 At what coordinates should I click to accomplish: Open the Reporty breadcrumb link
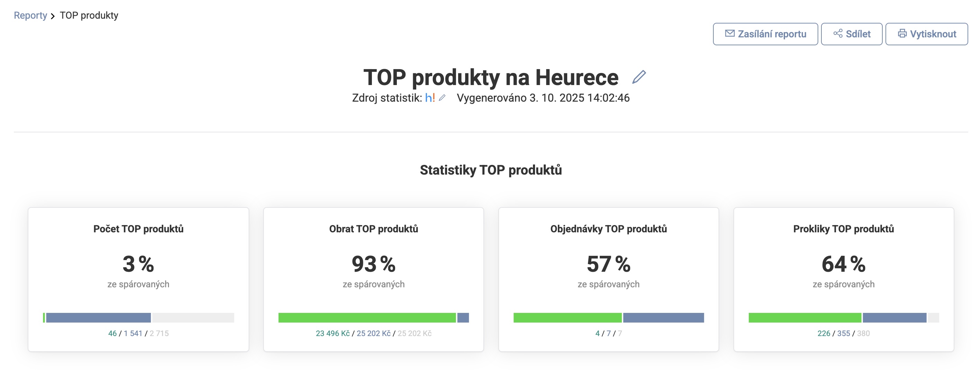tap(30, 16)
